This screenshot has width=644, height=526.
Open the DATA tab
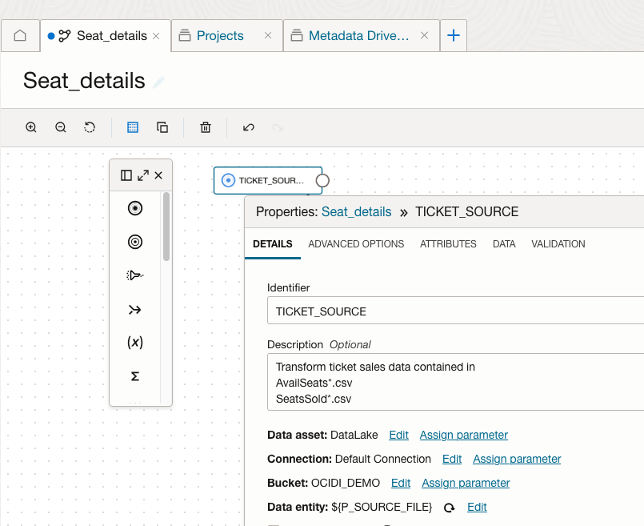tap(504, 244)
